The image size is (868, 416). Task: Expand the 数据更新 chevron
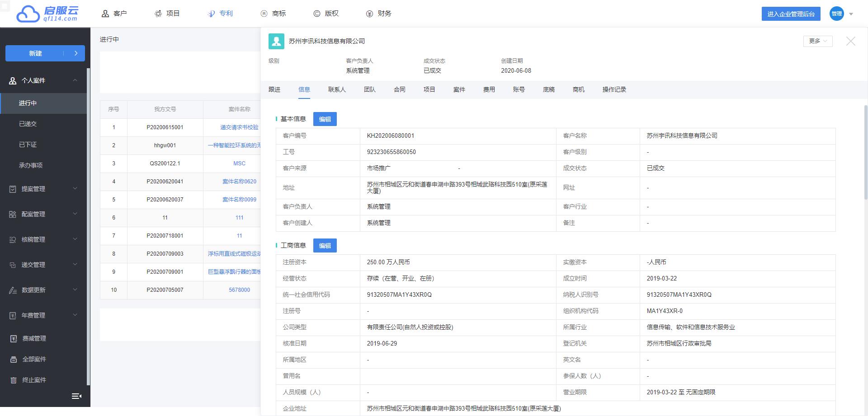point(75,290)
